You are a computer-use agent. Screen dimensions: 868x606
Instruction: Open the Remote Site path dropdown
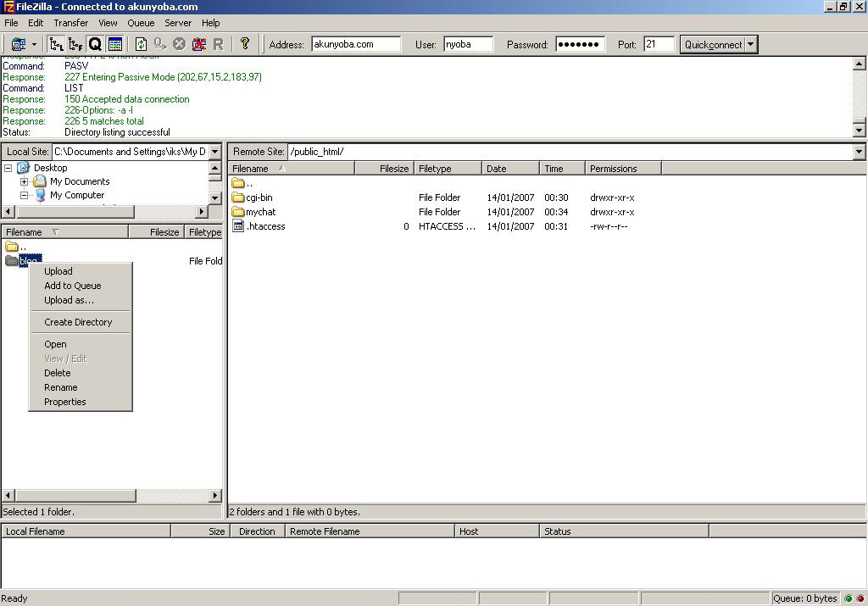[x=860, y=152]
